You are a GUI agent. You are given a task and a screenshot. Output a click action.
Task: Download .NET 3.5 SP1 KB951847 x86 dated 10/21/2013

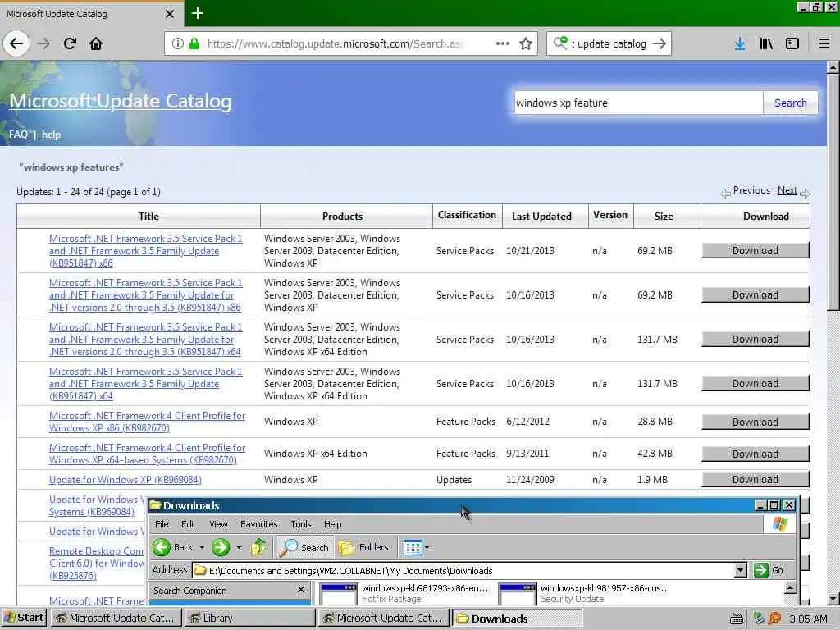pyautogui.click(x=755, y=251)
